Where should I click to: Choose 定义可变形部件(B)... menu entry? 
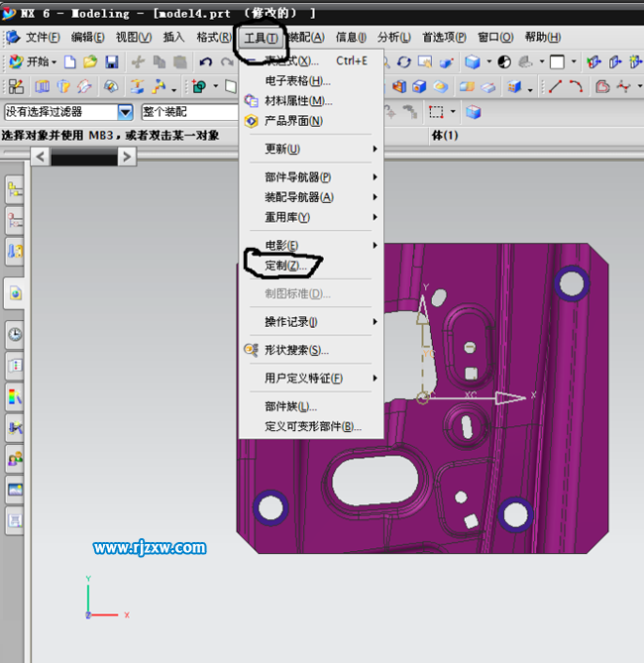tap(311, 426)
